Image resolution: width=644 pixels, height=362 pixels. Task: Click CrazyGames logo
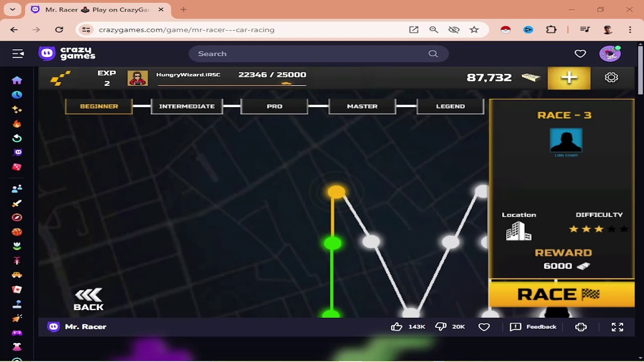[x=67, y=53]
